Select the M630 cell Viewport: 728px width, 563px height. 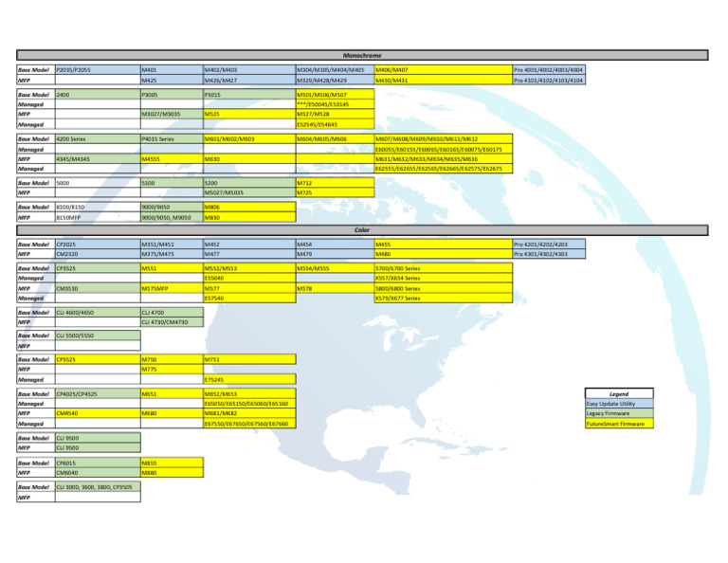(x=250, y=159)
